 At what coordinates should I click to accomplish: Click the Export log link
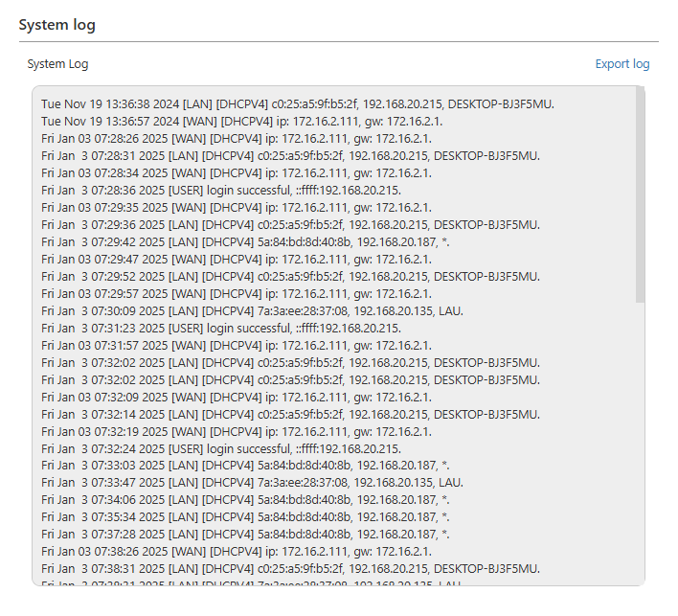[621, 64]
